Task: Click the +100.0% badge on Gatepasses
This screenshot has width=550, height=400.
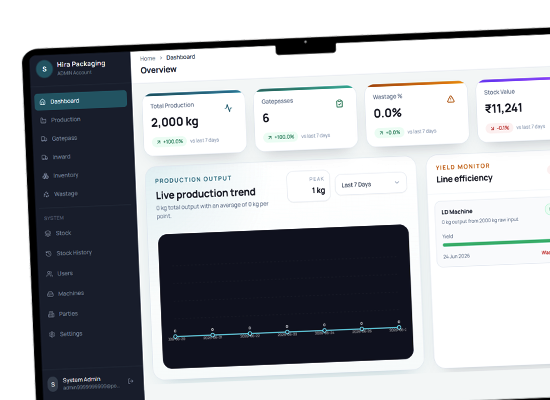Action: tap(281, 137)
